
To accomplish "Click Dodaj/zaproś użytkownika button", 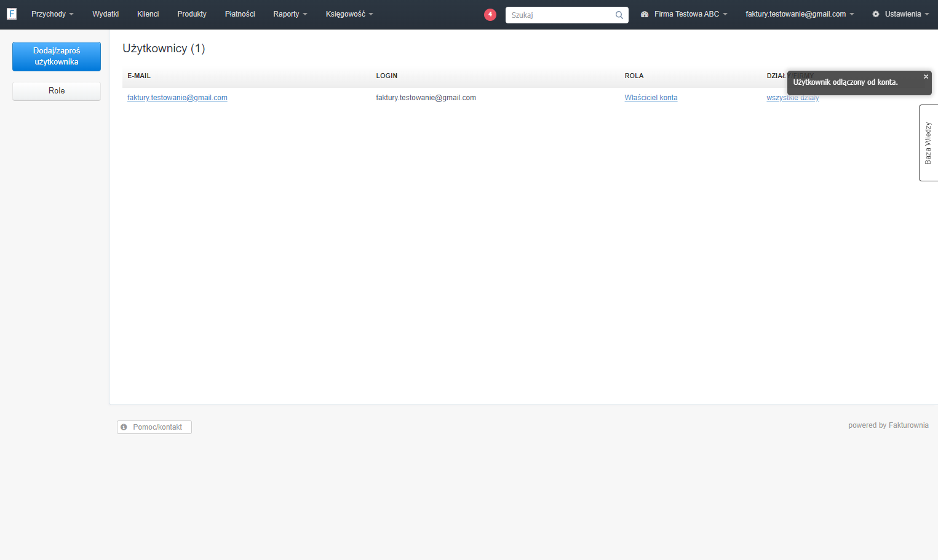I will click(x=57, y=57).
